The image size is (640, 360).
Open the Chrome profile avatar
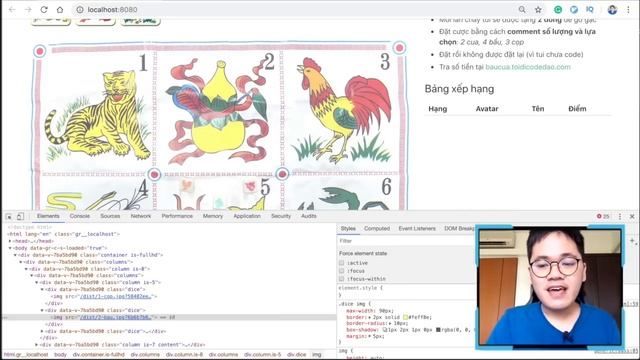click(x=612, y=9)
